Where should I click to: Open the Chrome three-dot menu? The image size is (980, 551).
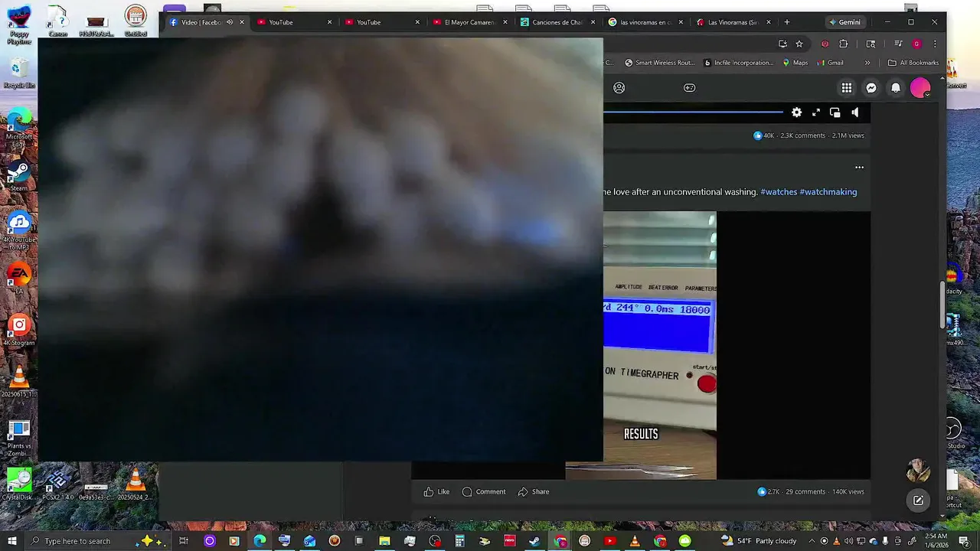click(x=935, y=44)
